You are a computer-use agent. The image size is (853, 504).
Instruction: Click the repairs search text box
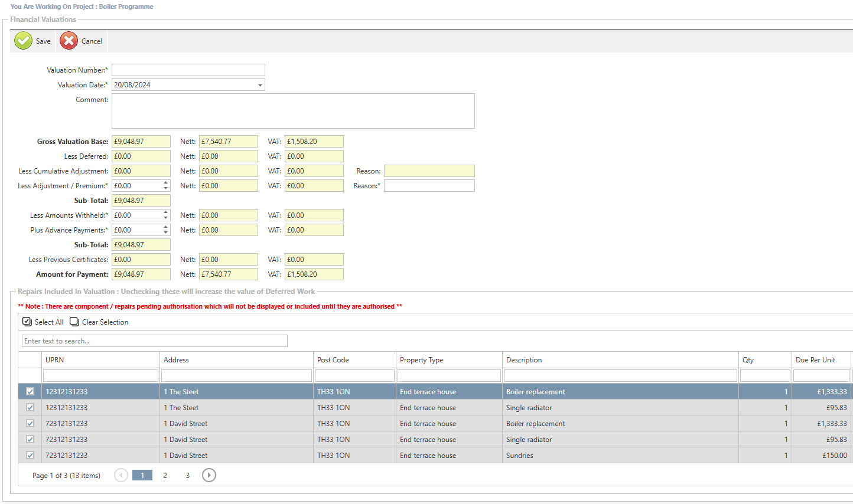pos(154,341)
